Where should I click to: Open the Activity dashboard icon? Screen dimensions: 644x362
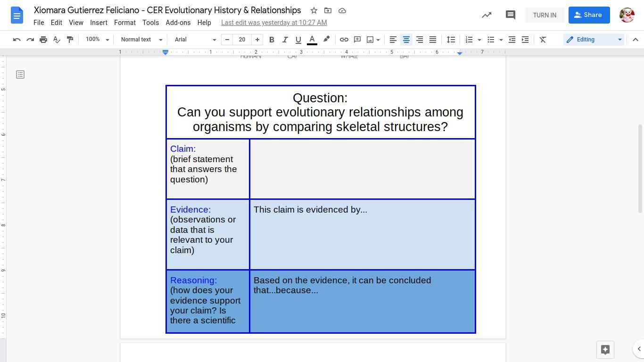point(486,15)
